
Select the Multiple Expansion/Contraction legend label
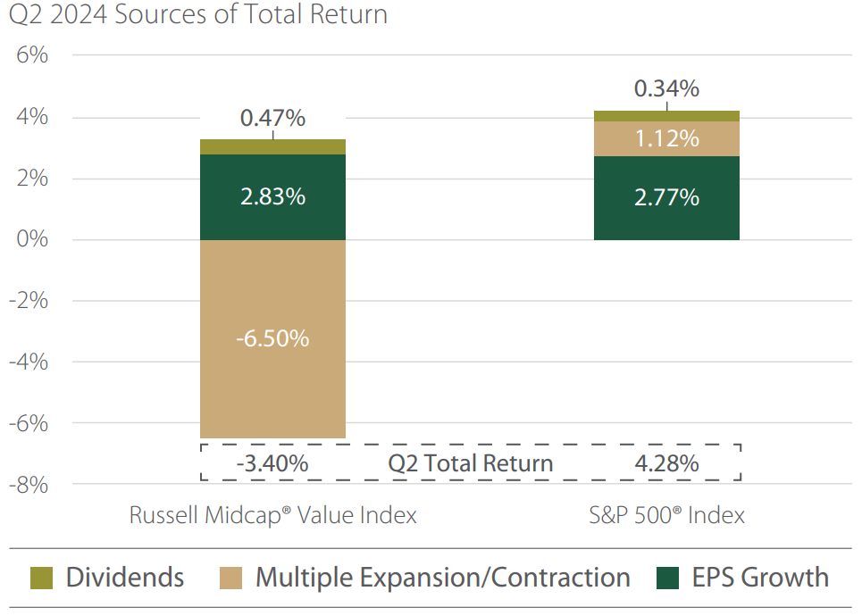coord(443,578)
